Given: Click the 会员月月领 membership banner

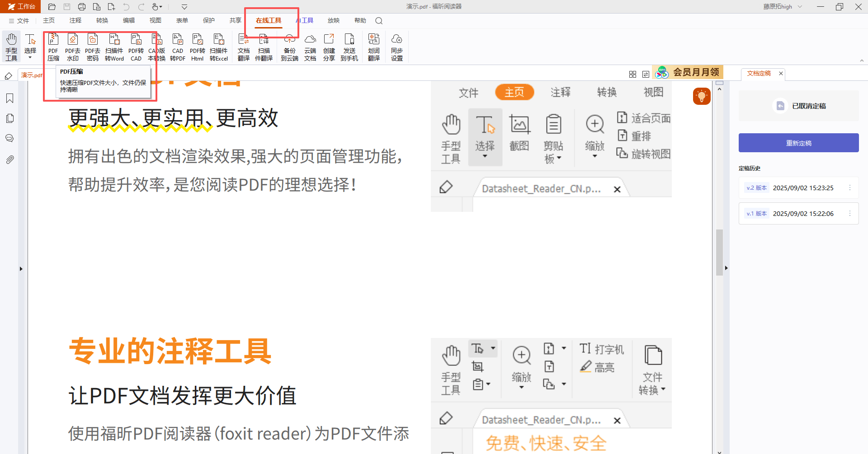Looking at the screenshot, I should (x=688, y=72).
